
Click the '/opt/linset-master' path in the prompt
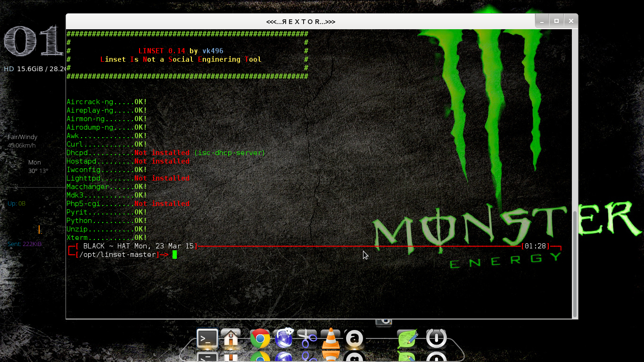coord(117,255)
